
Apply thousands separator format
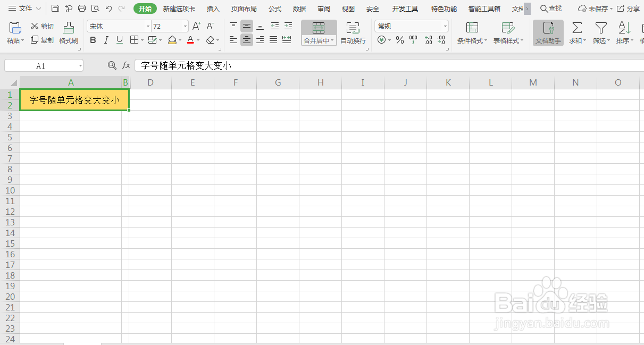(x=413, y=40)
